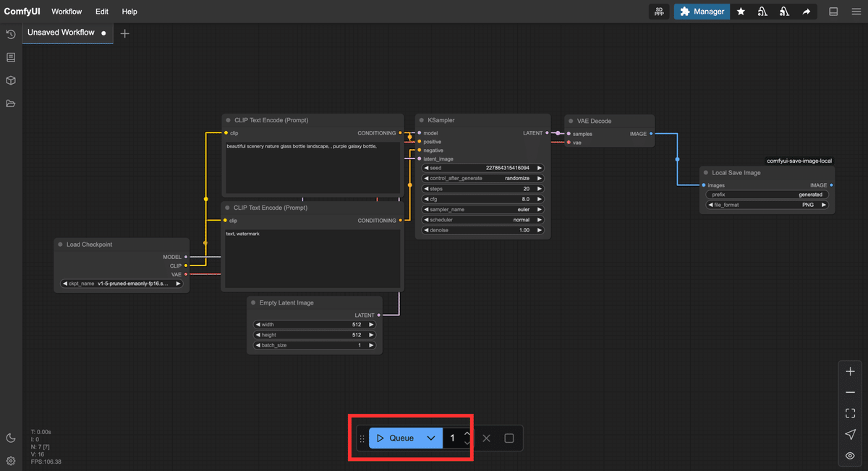Screen dimensions: 868x471
Task: Open the sampler_name euler selector
Action: (483, 210)
